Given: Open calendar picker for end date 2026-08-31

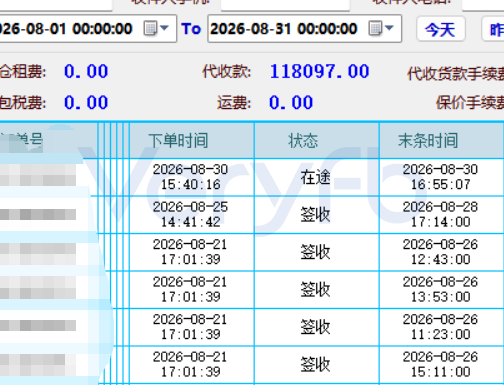Looking at the screenshot, I should [381, 29].
